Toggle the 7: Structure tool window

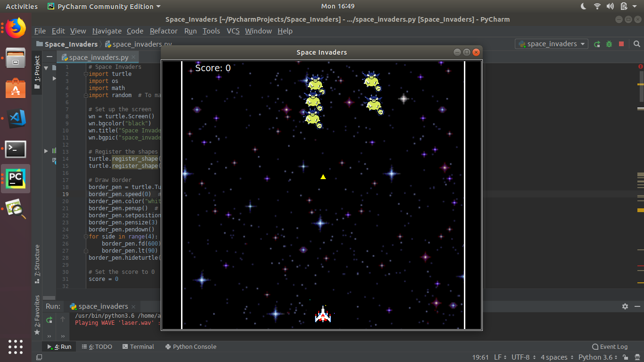pyautogui.click(x=37, y=264)
